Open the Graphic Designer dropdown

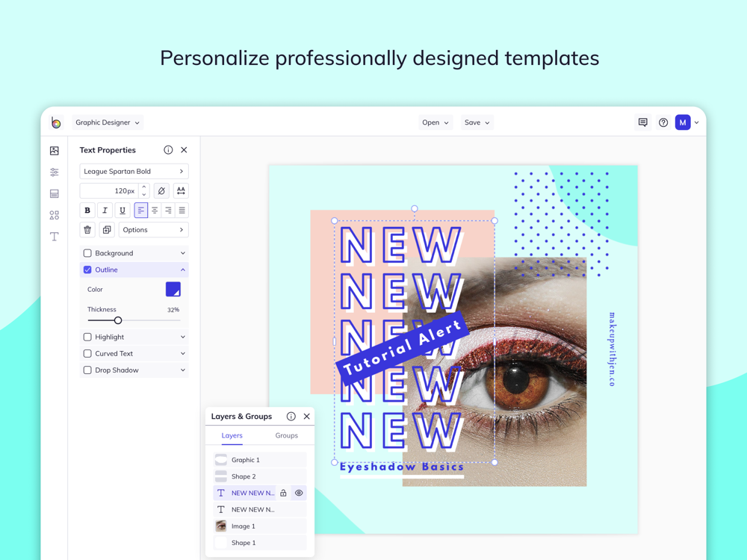click(108, 122)
